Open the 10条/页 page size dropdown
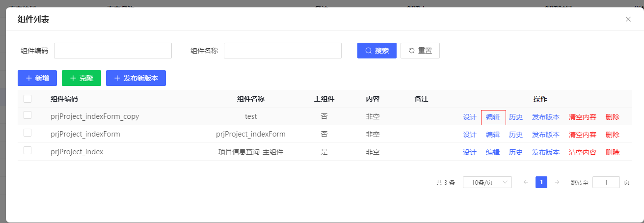Viewport: 644px width, 223px height. (487, 182)
